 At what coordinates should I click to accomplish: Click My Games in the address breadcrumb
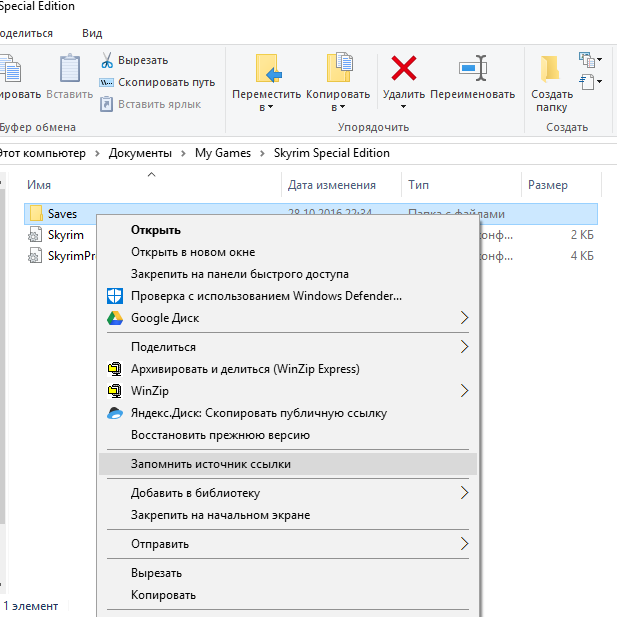223,153
